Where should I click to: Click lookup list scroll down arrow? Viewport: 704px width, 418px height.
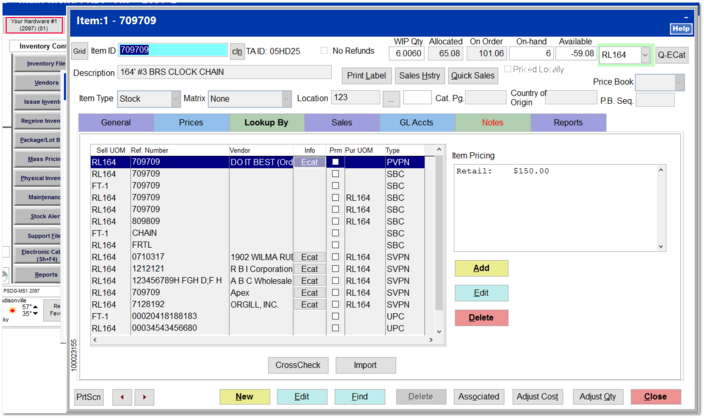point(439,331)
